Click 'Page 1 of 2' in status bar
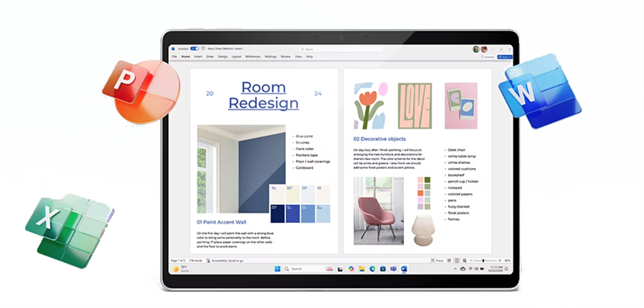The image size is (644, 308). tap(178, 261)
